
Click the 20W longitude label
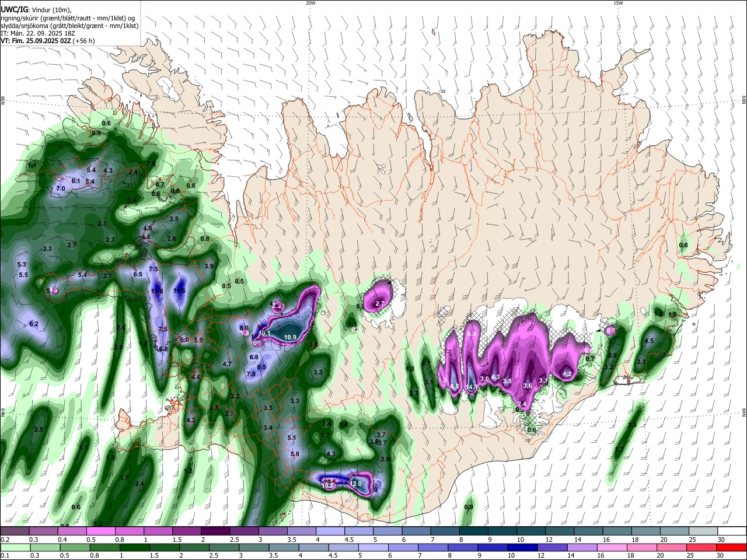(310, 3)
